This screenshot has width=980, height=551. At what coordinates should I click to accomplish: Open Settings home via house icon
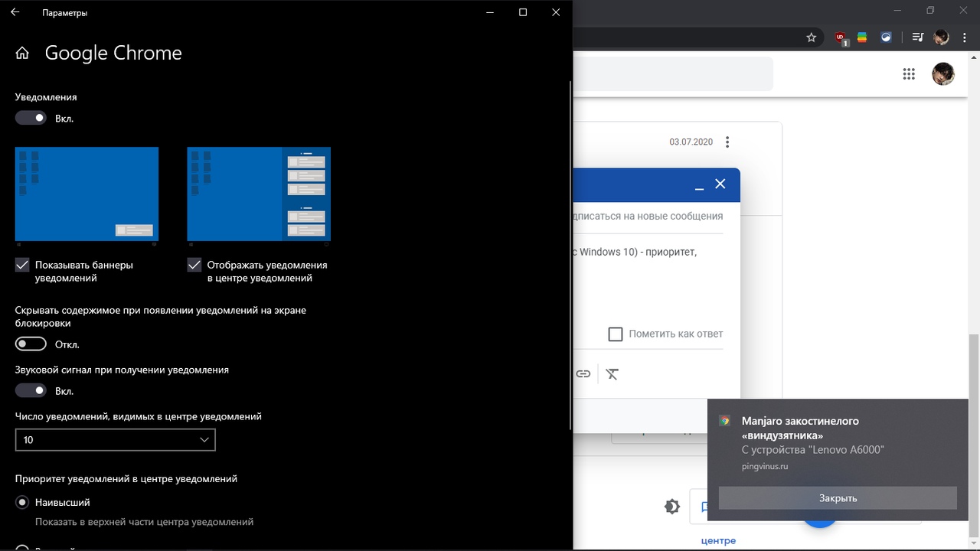[22, 53]
